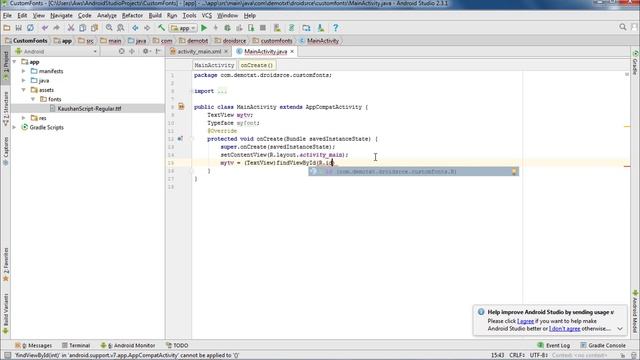Open the Refactor menu
This screenshot has height=360, width=640.
click(132, 16)
